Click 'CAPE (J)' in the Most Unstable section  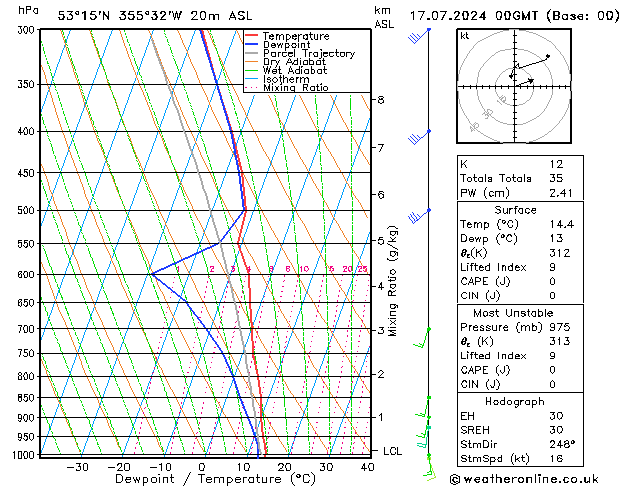485,370
